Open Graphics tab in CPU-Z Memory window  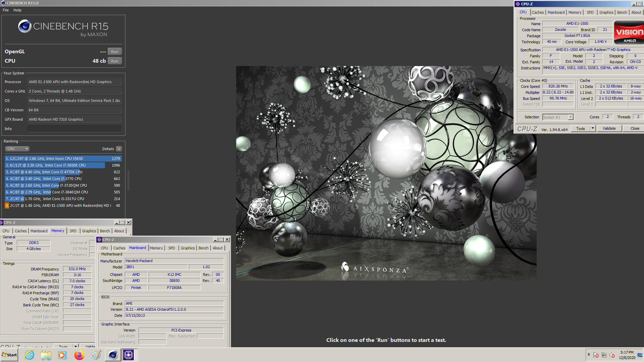pos(89,231)
